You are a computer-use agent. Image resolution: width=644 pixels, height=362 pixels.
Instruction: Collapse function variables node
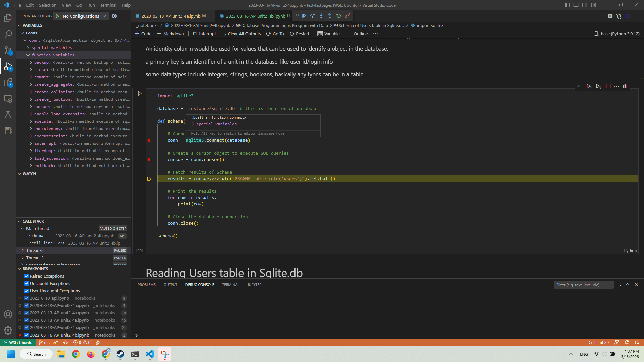coord(28,55)
